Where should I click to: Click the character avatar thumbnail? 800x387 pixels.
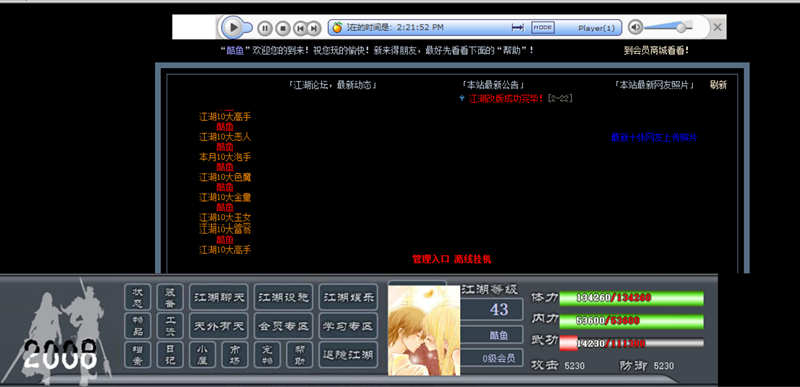(424, 330)
